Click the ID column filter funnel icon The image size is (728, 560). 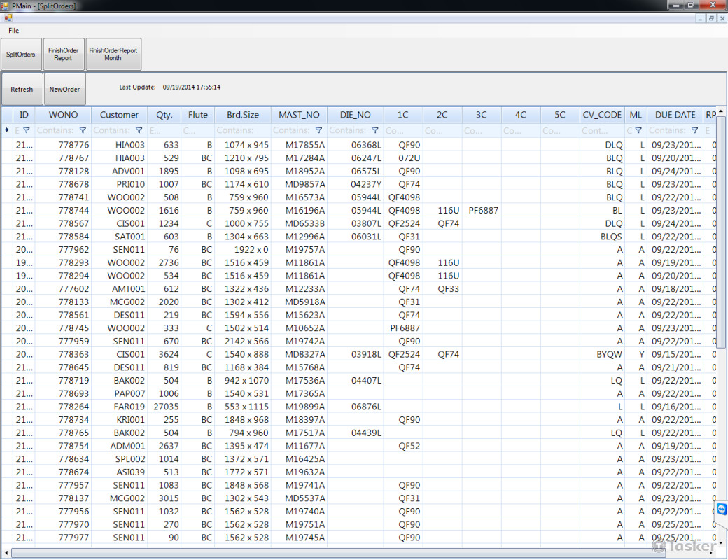pyautogui.click(x=26, y=130)
